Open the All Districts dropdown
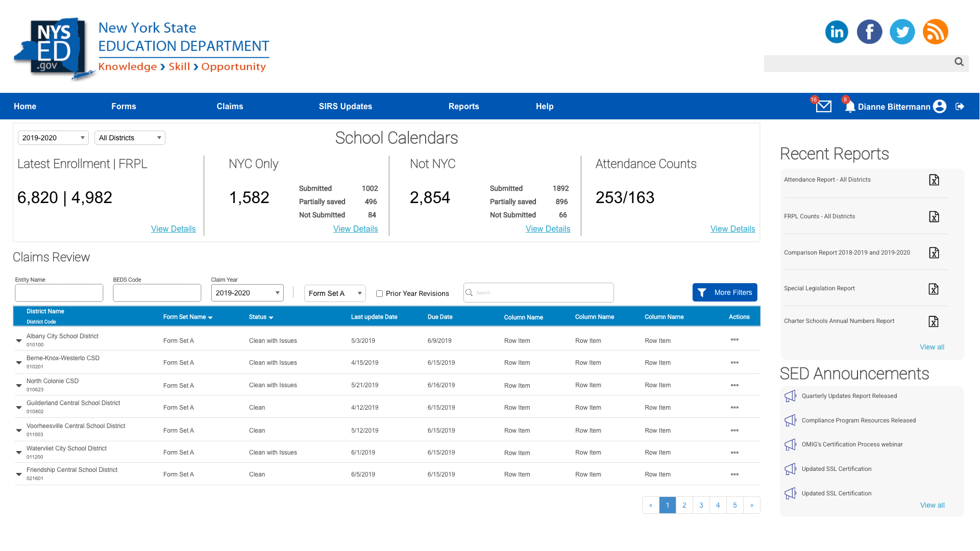The image size is (980, 551). point(130,138)
